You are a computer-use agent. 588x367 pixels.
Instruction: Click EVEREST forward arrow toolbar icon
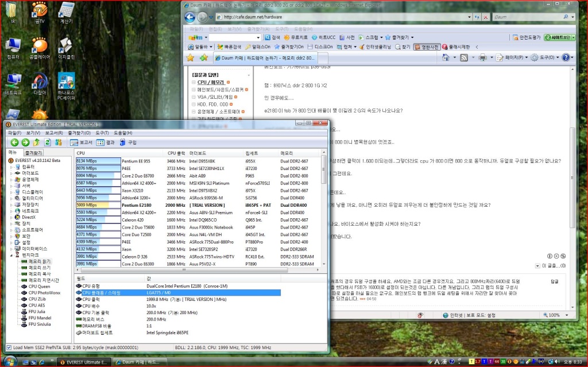point(25,142)
